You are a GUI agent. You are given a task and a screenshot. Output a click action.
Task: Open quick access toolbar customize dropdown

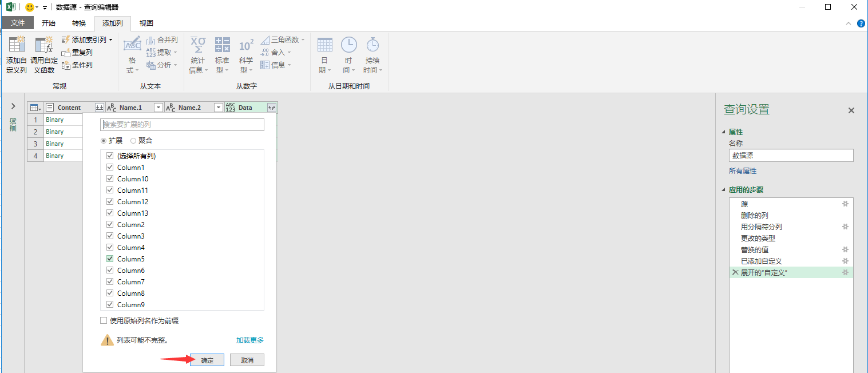45,7
